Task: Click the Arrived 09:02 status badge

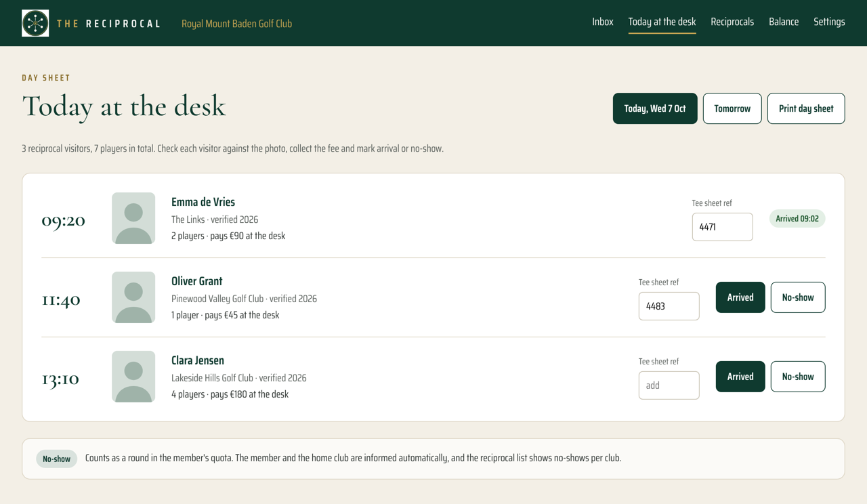Action: tap(797, 219)
